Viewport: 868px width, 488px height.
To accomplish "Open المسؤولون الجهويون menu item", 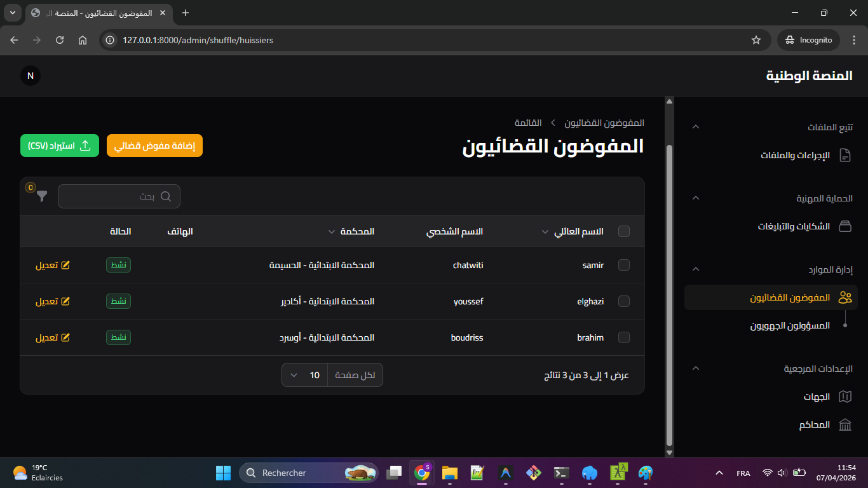I will point(790,325).
